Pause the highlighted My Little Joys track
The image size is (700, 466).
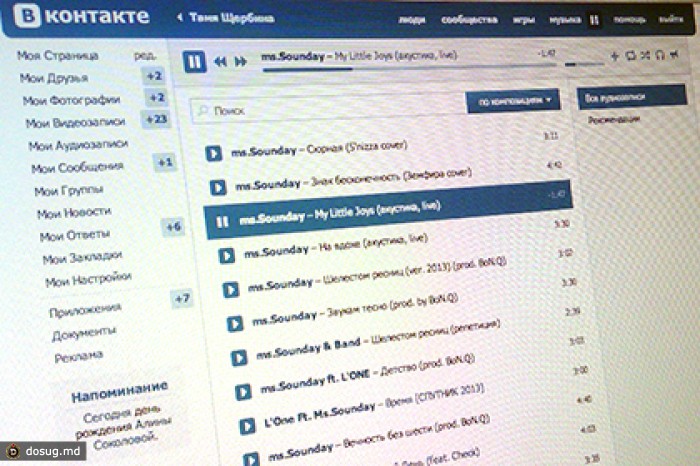(x=222, y=222)
